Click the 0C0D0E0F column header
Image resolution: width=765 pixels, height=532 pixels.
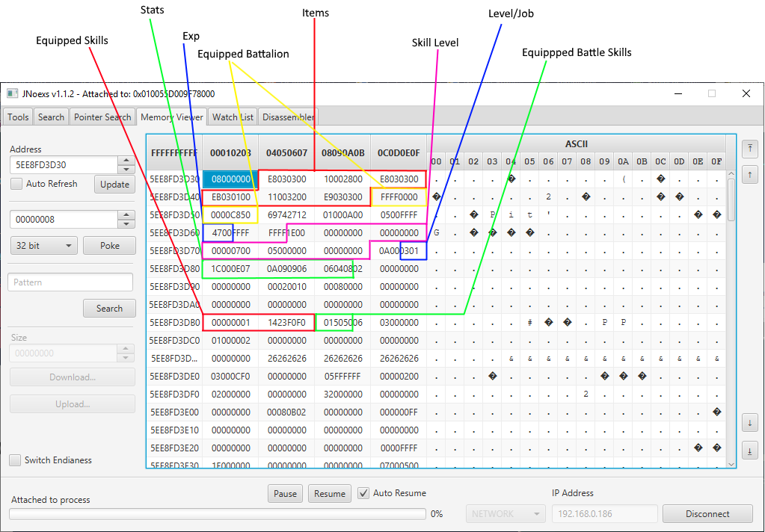(x=399, y=152)
